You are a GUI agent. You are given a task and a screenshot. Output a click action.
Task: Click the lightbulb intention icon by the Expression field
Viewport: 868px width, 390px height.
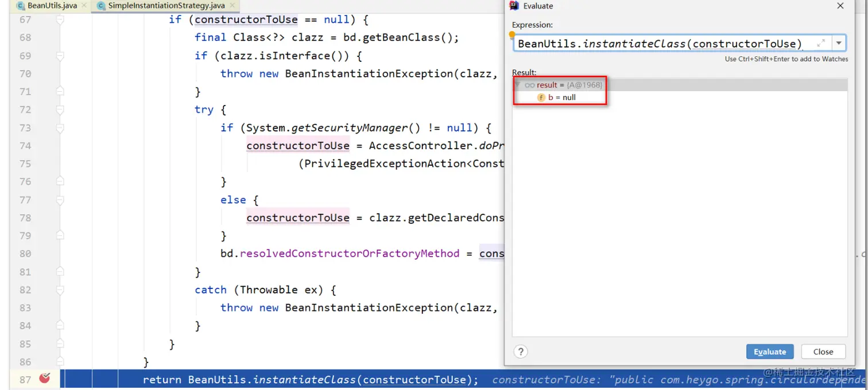point(511,36)
